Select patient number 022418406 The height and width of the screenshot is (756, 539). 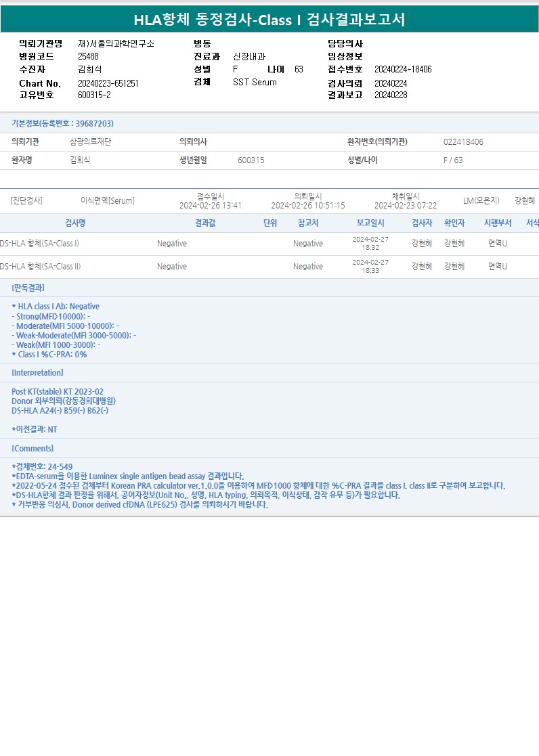click(463, 141)
